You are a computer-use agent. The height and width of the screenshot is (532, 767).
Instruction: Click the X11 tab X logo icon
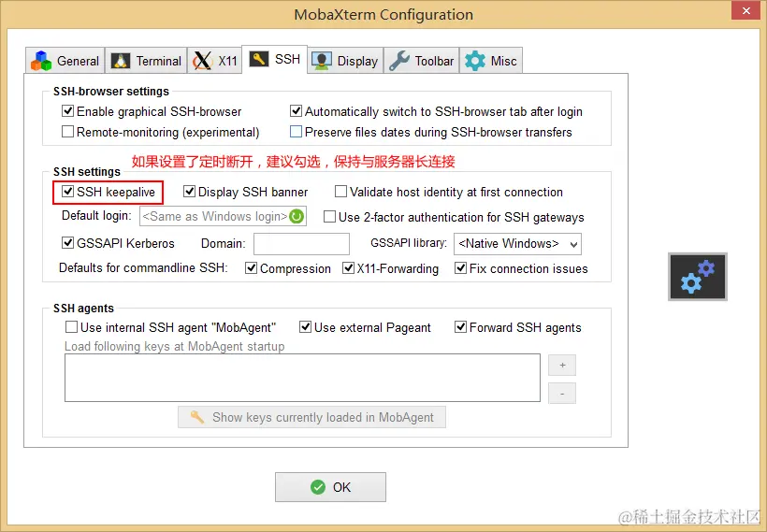(202, 61)
